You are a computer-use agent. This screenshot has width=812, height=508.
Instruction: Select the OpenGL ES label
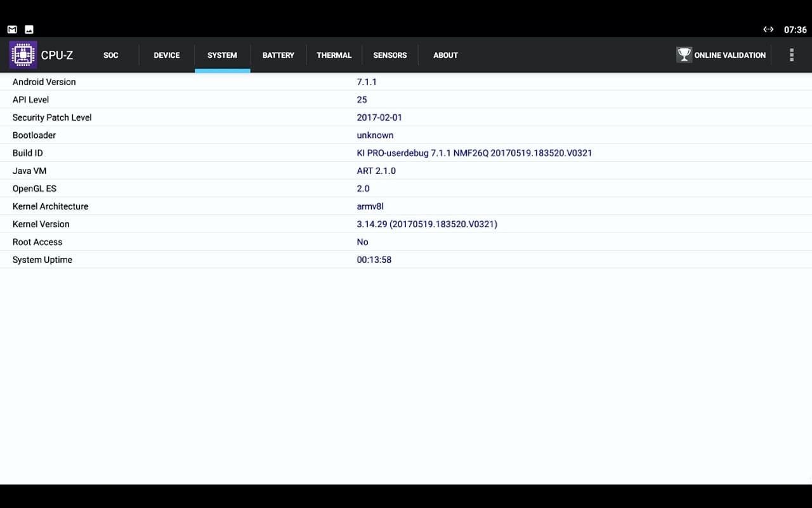[35, 189]
